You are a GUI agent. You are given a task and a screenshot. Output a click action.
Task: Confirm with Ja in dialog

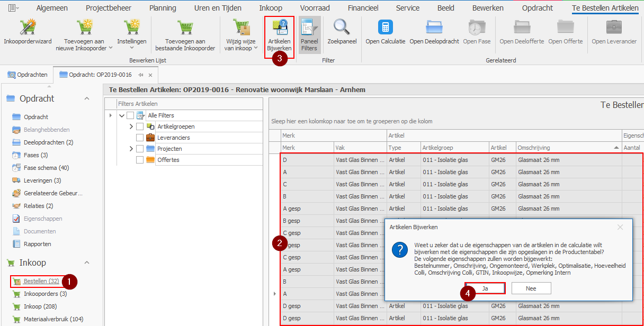point(485,288)
